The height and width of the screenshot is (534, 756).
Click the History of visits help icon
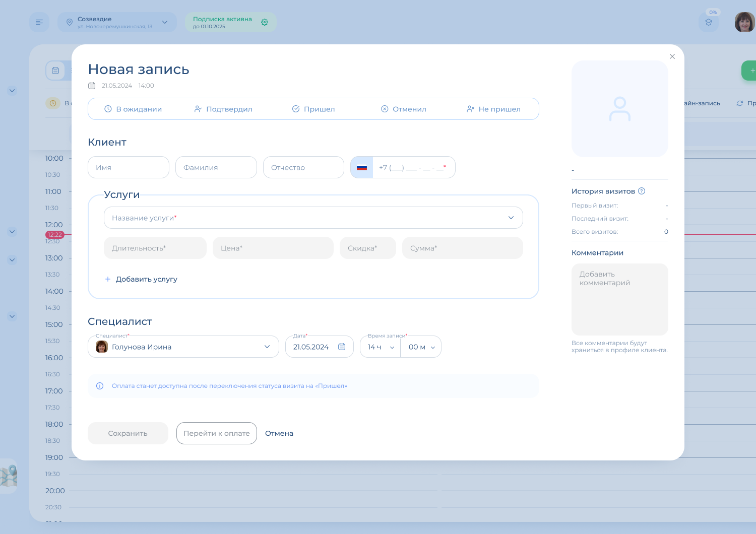[642, 191]
